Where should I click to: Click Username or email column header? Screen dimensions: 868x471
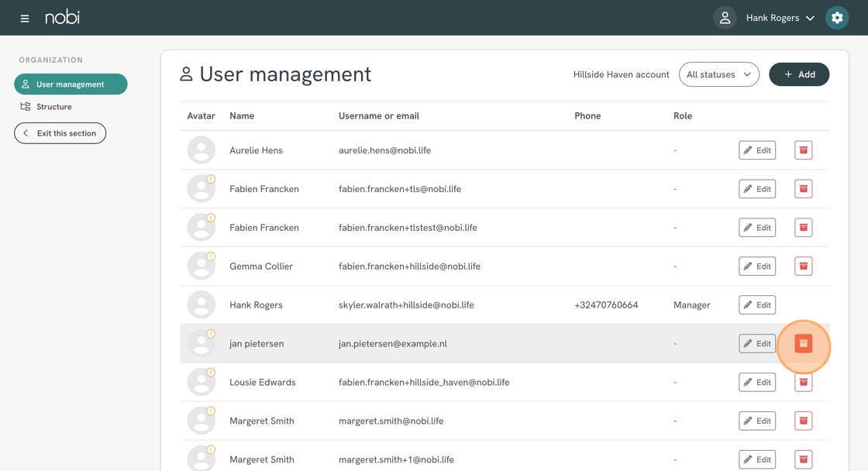pyautogui.click(x=379, y=115)
